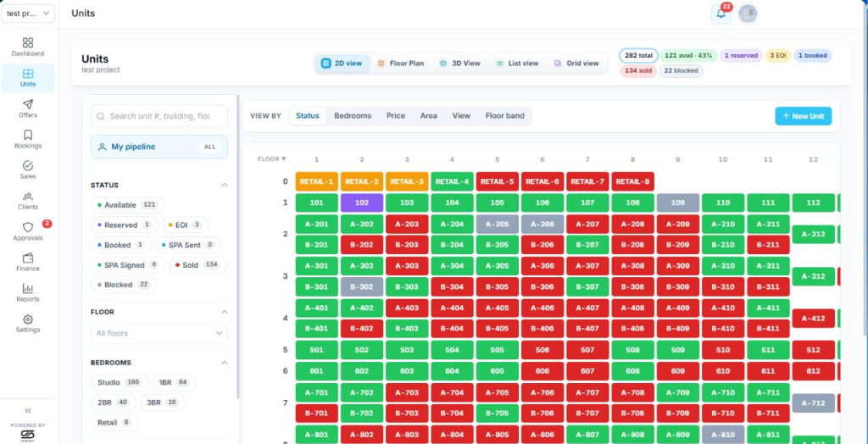Click the 3 EOI summary chip

point(778,55)
